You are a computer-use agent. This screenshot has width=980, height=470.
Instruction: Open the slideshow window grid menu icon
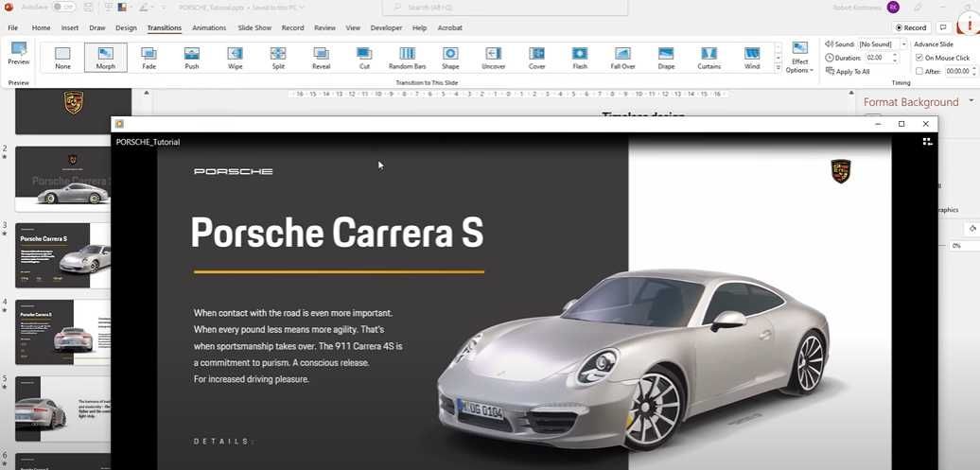coord(927,142)
